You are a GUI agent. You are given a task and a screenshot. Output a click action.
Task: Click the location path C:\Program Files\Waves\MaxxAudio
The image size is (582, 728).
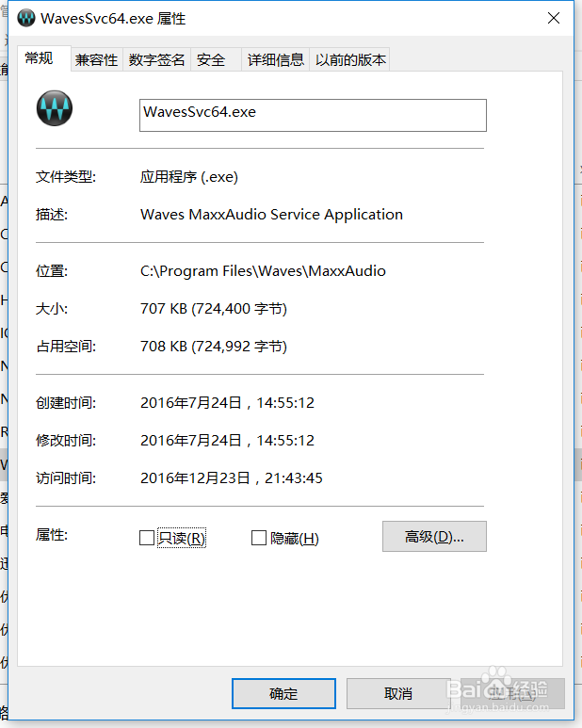[x=263, y=270]
